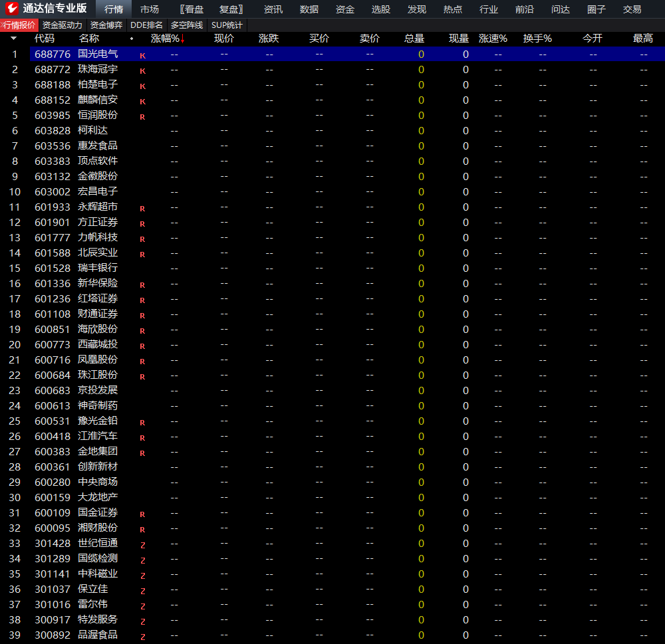This screenshot has height=644, width=665.
Task: Select stock row 601528 瑞丰银行
Action: click(x=332, y=268)
